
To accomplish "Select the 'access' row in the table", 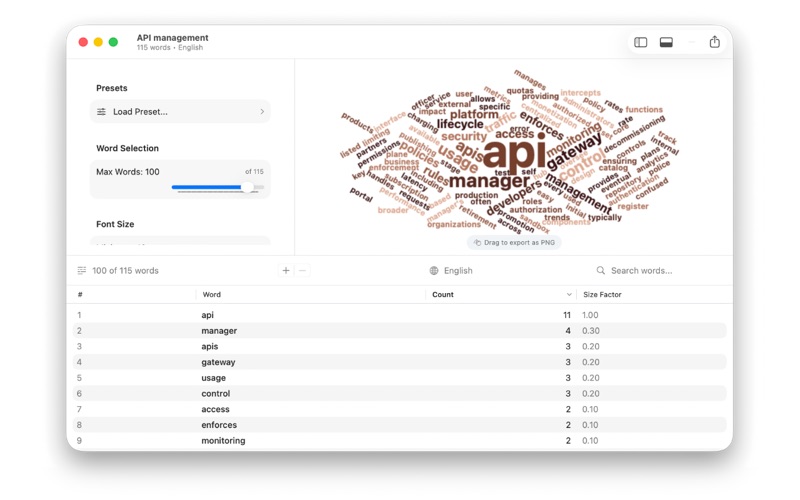I will tap(399, 409).
